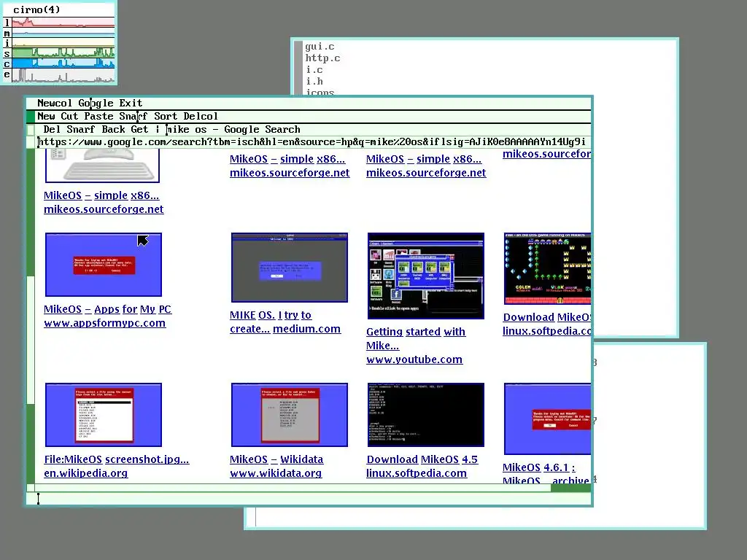Click Snarf in the window tag line
The height and width of the screenshot is (560, 747).
(x=80, y=130)
